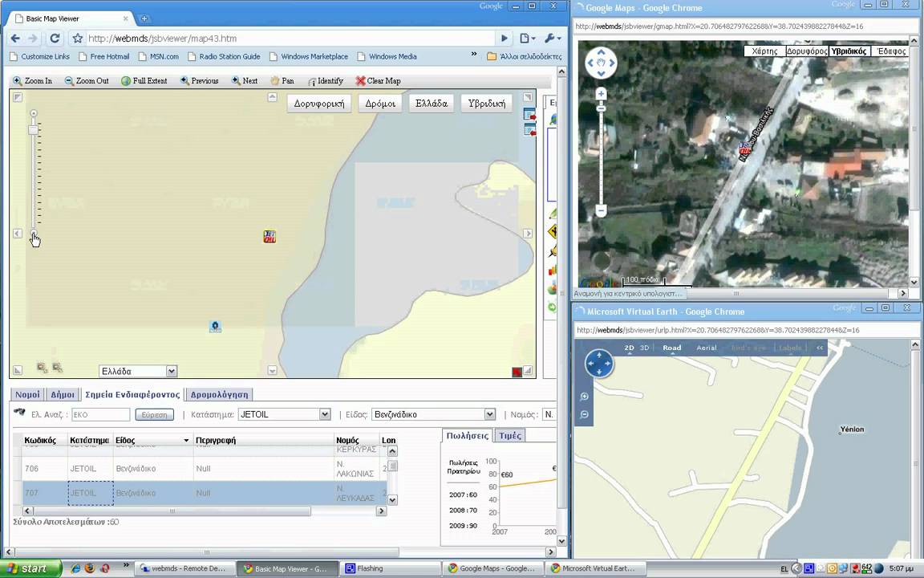Switch Virtual Earth to Aerial view
The image size is (924, 578).
[x=706, y=348]
